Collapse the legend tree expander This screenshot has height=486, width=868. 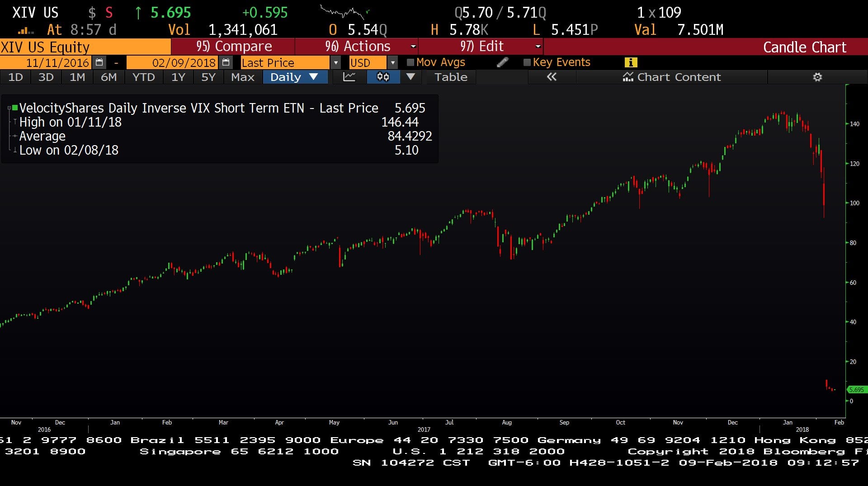point(9,108)
